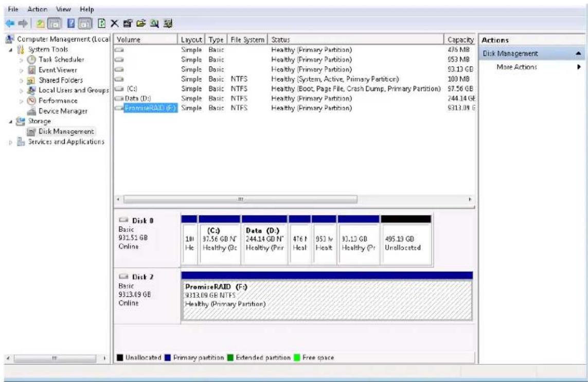Click the volume list horizontal scrollbar thumb
Image resolution: width=588 pixels, height=382 pixels.
click(240, 199)
